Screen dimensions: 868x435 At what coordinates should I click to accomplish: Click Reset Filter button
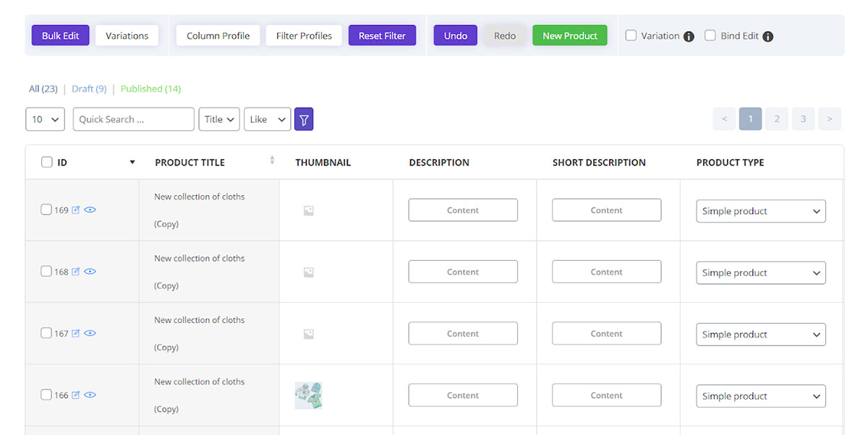coord(382,35)
